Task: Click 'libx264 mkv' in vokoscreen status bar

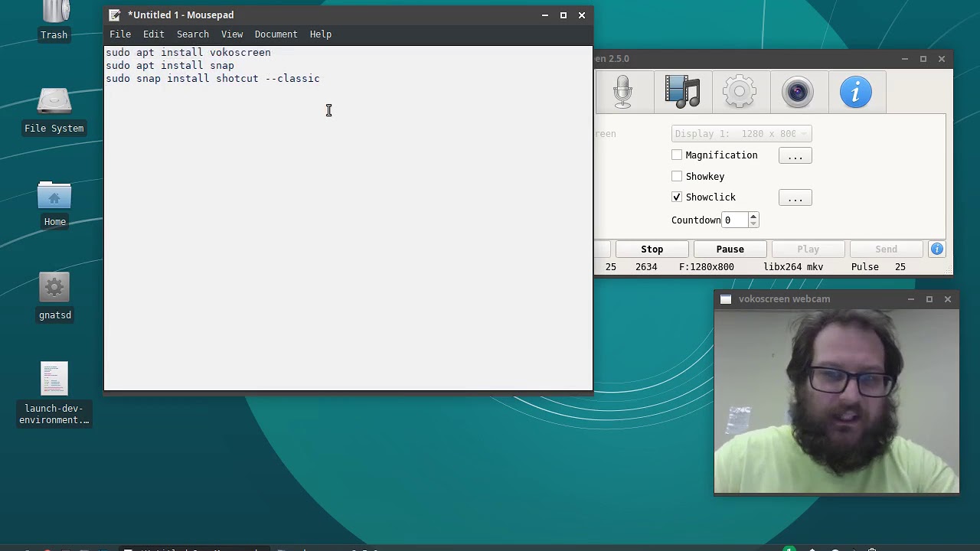Action: click(x=793, y=267)
